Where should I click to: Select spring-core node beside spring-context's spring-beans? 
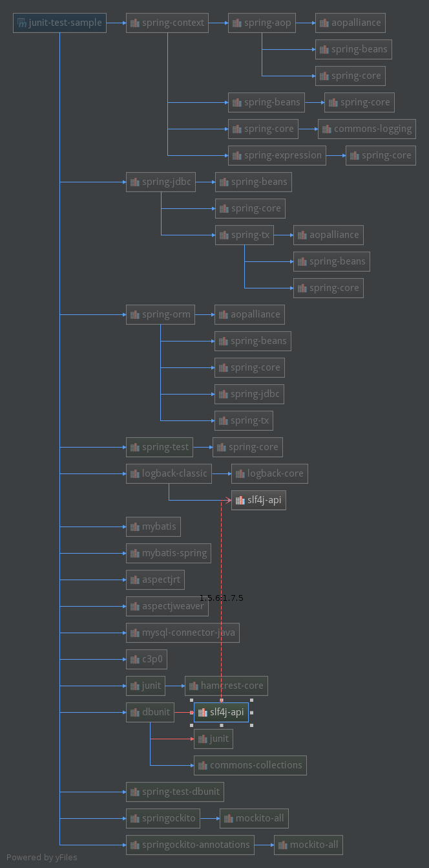[x=359, y=102]
